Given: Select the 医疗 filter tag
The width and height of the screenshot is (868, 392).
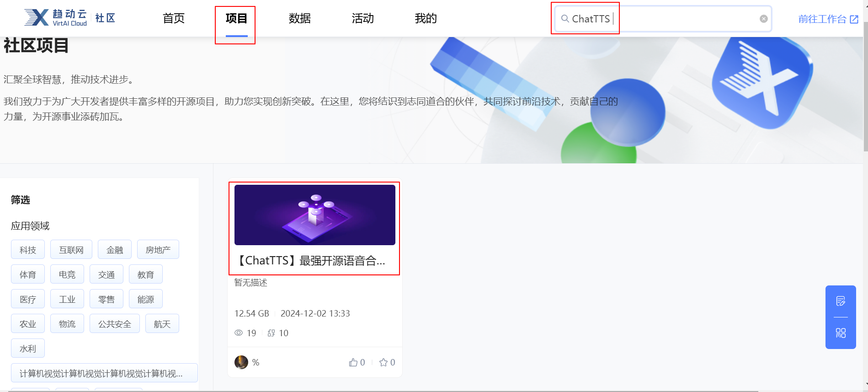Looking at the screenshot, I should click(28, 299).
